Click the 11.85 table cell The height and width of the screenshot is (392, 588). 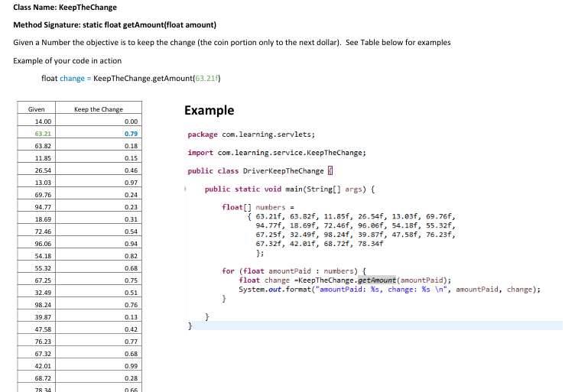tap(37, 157)
